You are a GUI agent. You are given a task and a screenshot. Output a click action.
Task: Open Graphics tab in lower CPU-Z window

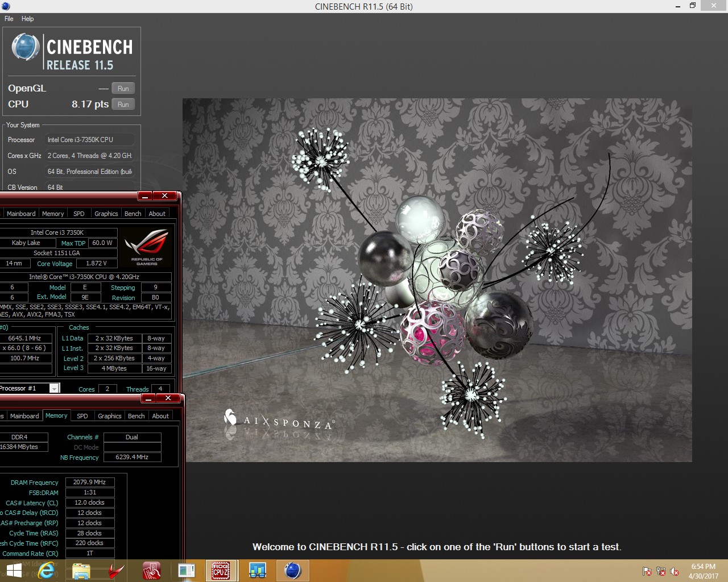pyautogui.click(x=109, y=416)
